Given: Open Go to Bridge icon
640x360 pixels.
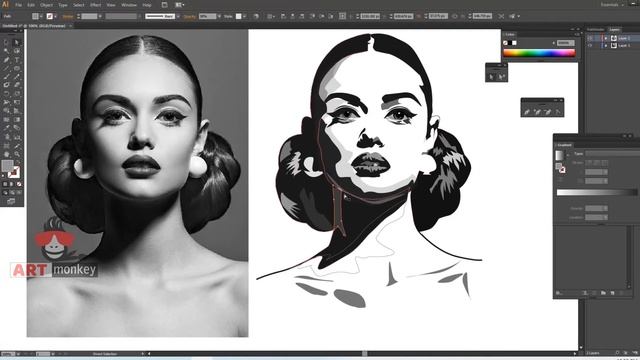Looking at the screenshot, I should (x=164, y=5).
